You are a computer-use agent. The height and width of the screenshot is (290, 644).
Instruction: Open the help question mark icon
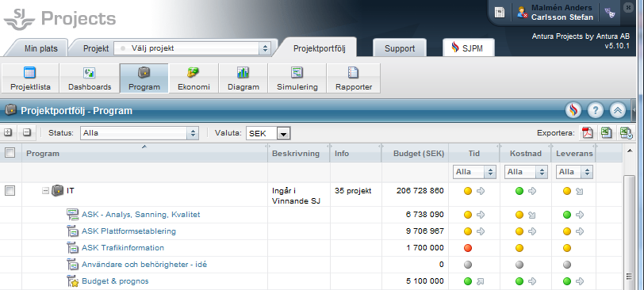point(595,110)
